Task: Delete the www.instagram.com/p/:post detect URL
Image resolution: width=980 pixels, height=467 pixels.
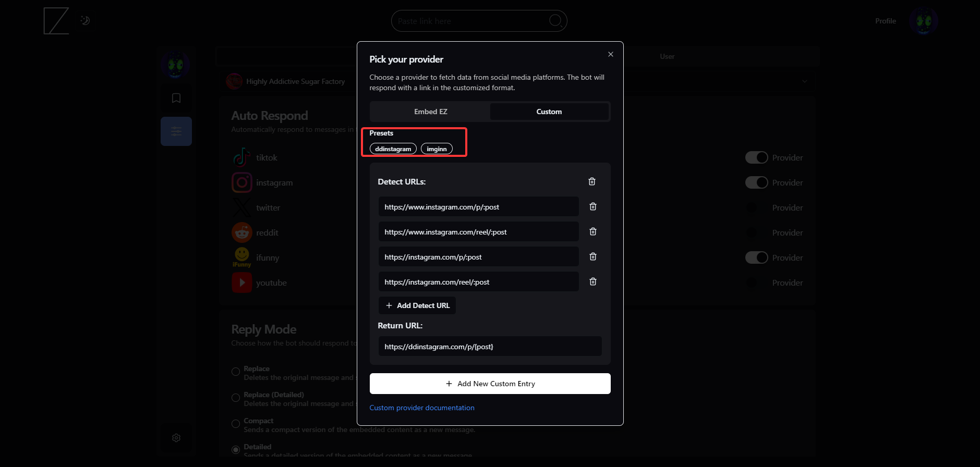Action: pos(592,206)
